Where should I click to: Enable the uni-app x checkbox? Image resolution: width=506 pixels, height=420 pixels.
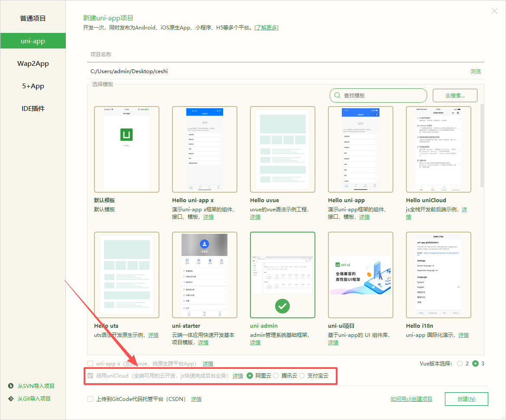[x=91, y=364]
